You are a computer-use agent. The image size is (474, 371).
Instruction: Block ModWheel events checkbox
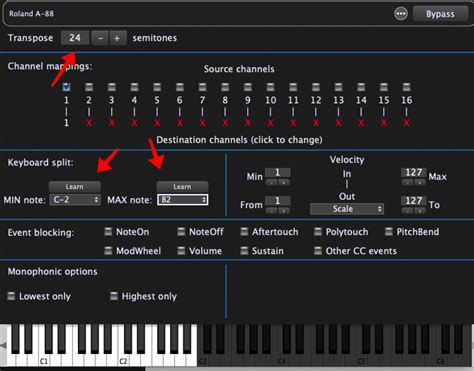pyautogui.click(x=108, y=251)
